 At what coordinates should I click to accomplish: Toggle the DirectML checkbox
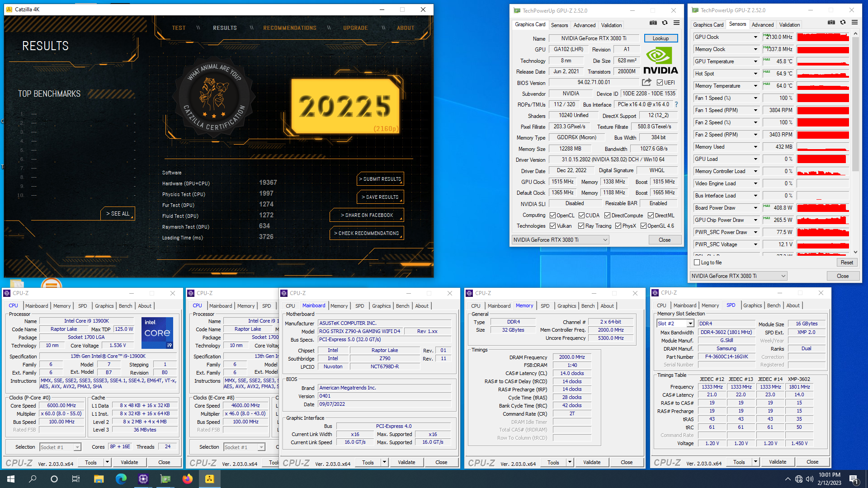pyautogui.click(x=651, y=216)
